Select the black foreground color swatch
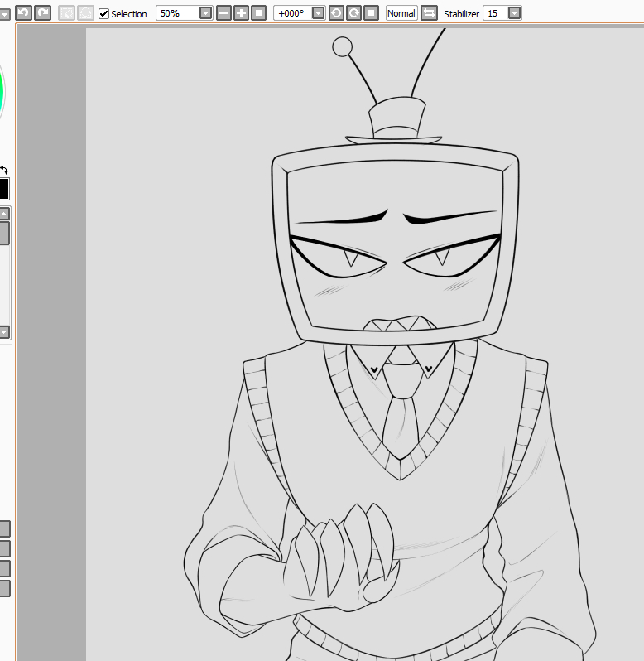This screenshot has height=661, width=644. [x=3, y=189]
